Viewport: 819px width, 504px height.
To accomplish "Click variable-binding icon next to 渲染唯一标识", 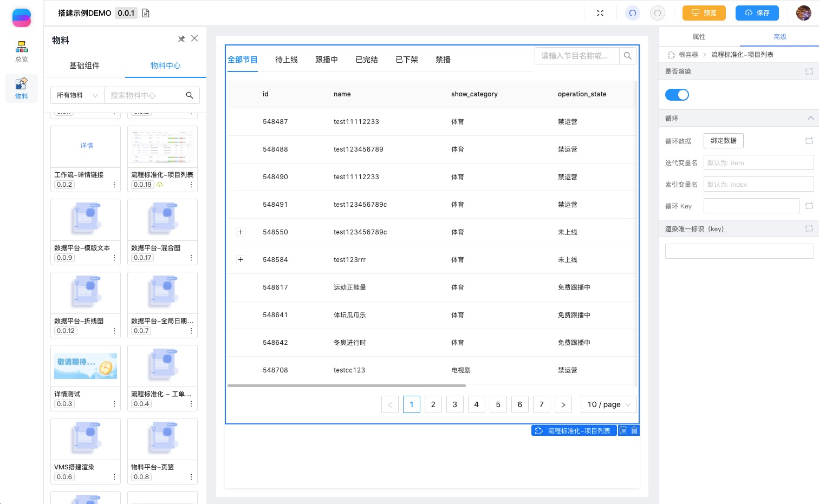I will 809,229.
